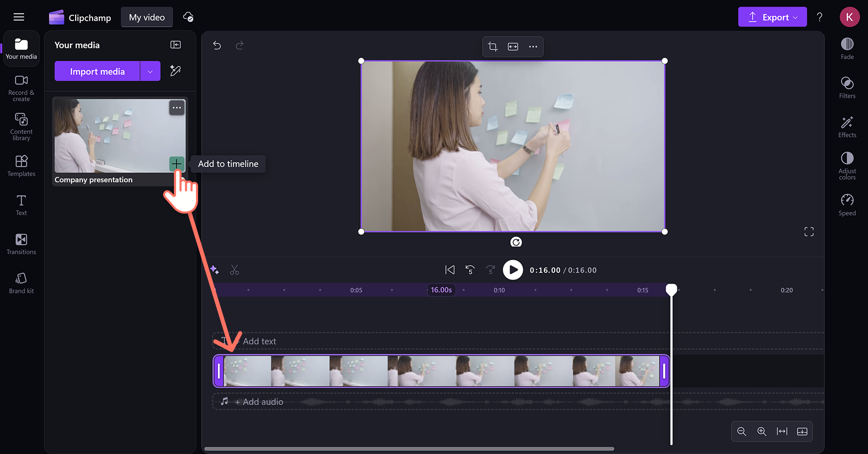868x454 pixels.
Task: Click the Import media button
Action: (x=97, y=72)
